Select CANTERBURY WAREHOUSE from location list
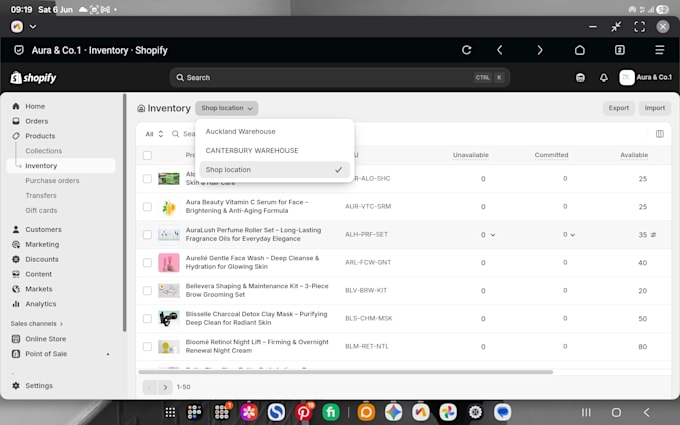 [x=275, y=150]
